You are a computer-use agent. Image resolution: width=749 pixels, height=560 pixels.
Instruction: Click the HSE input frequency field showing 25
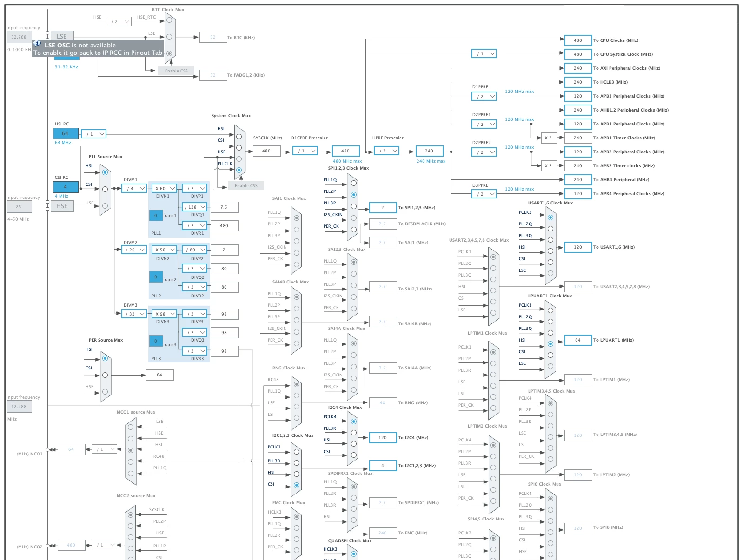coord(19,206)
